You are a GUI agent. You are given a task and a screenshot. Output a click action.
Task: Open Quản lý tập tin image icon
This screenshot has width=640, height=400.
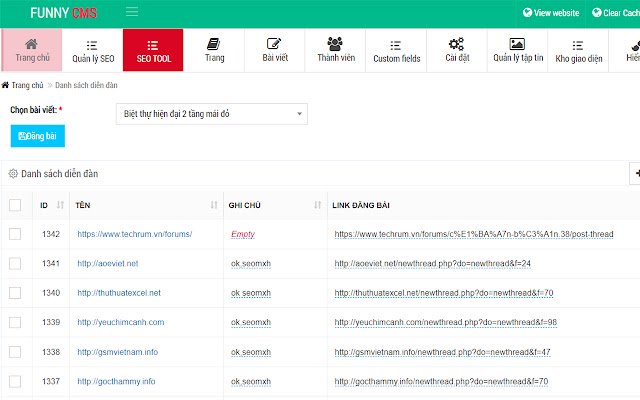click(518, 50)
